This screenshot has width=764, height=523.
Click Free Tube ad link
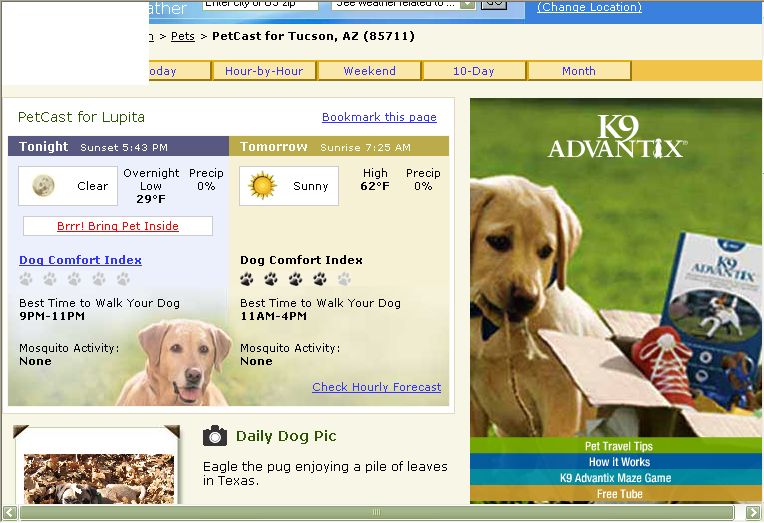click(619, 494)
